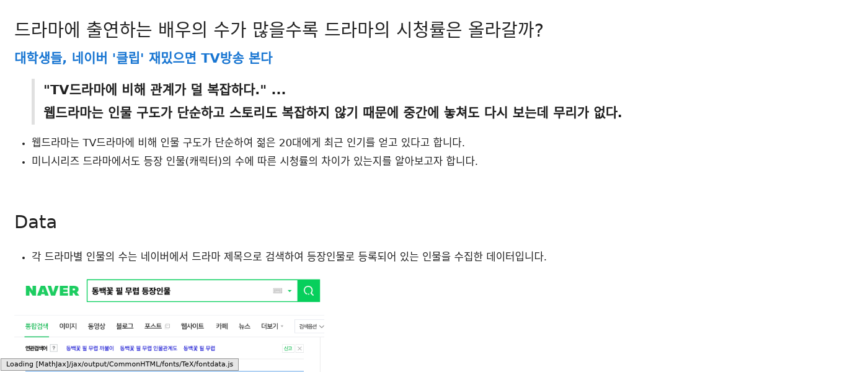This screenshot has height=372, width=868.
Task: Switch to the 이미지 tab
Action: 68,326
